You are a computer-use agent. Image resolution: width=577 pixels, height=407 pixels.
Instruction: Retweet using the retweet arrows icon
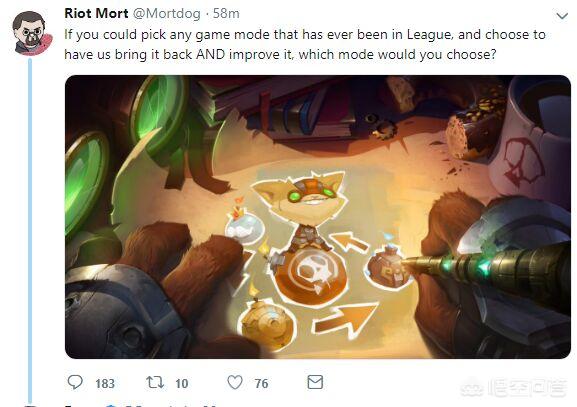[x=155, y=382]
